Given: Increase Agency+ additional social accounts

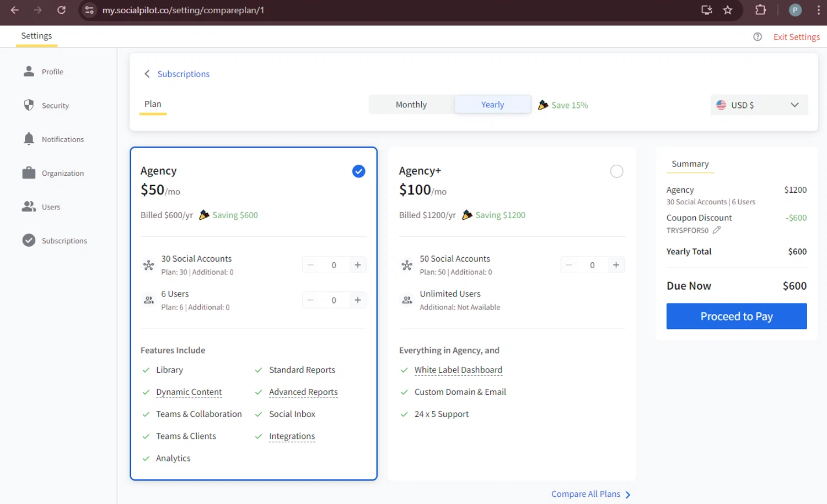Looking at the screenshot, I should point(616,265).
